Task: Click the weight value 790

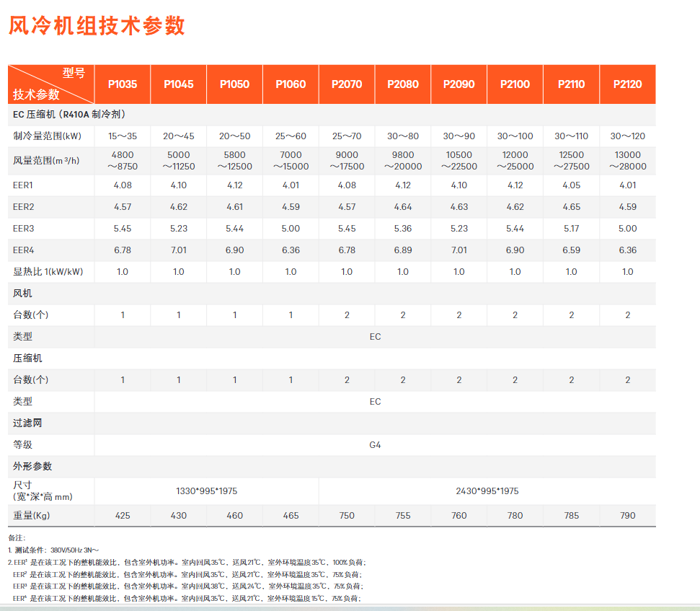Action: pos(627,516)
